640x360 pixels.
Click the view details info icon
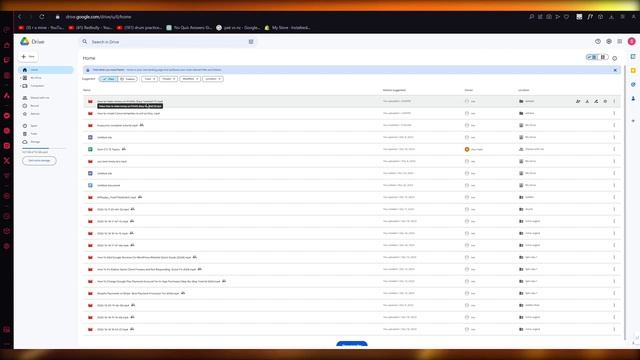615,58
